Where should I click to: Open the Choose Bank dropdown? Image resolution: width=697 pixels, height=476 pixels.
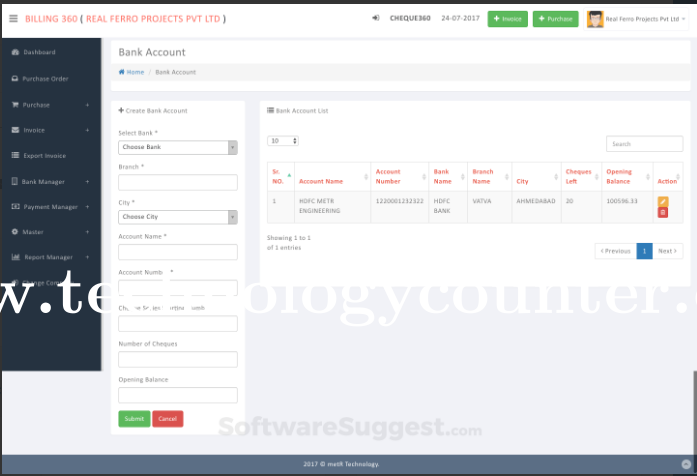point(178,147)
